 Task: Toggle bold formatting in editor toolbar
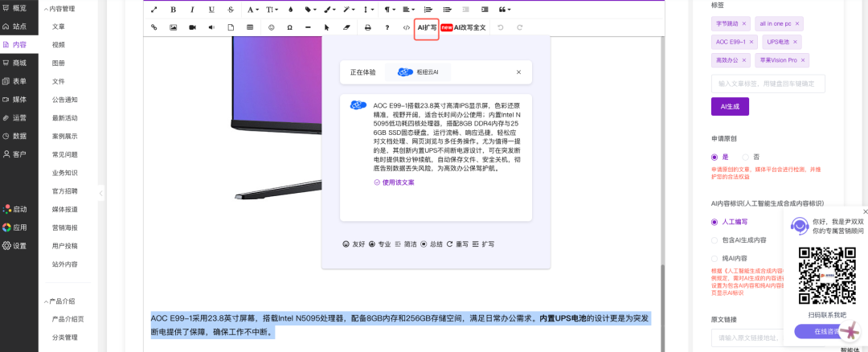click(x=173, y=10)
